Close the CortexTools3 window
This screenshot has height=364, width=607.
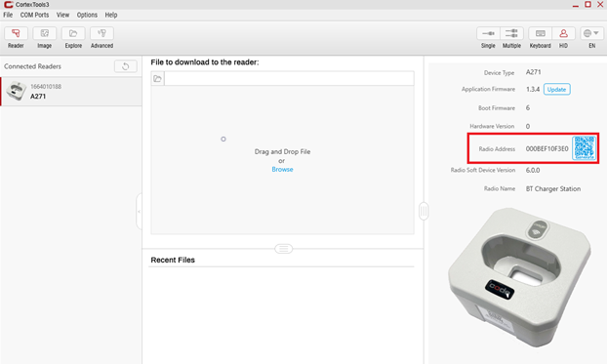600,4
